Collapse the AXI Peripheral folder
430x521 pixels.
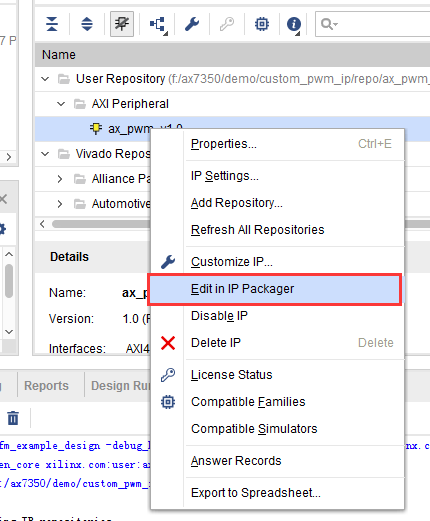61,104
